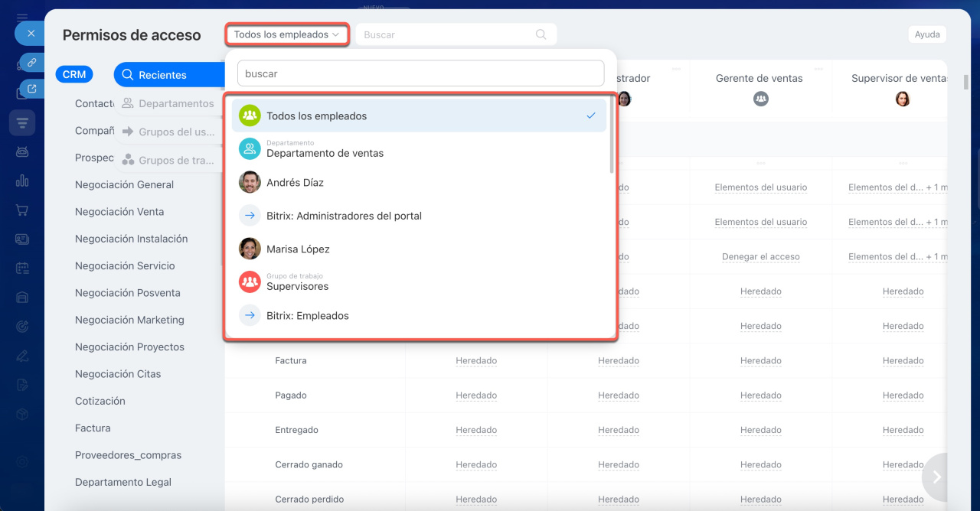Click the close X button at top left
Image resolution: width=980 pixels, height=511 pixels.
(31, 34)
